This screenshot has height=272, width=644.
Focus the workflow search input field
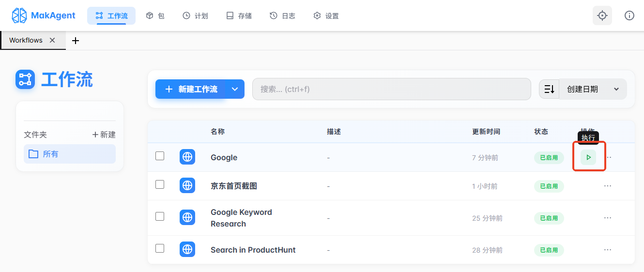click(x=391, y=89)
